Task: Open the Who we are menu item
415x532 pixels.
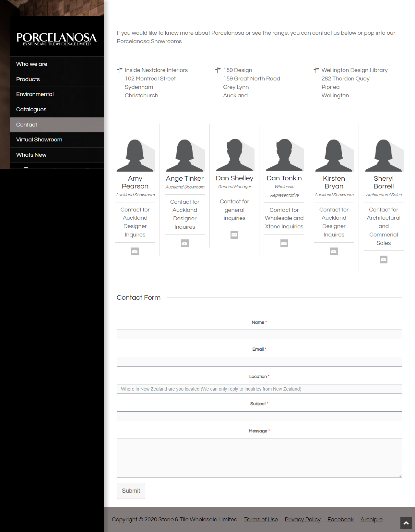Action: tap(57, 64)
